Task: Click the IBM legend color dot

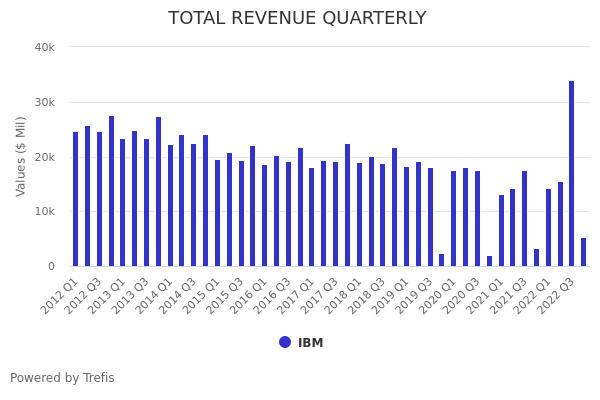Action: point(285,342)
